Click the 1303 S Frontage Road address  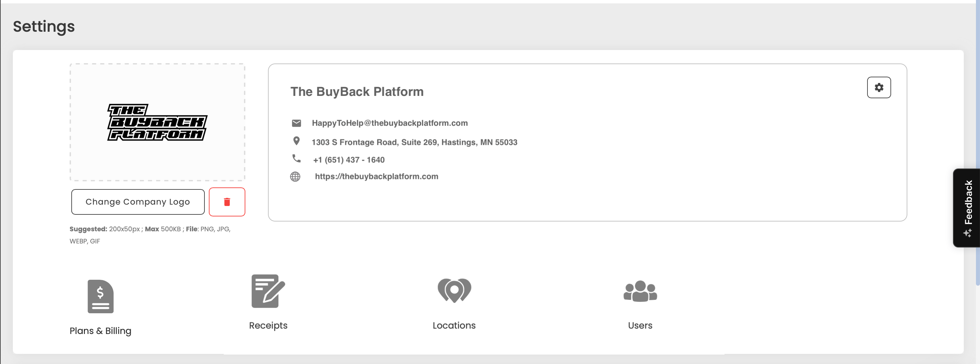415,142
